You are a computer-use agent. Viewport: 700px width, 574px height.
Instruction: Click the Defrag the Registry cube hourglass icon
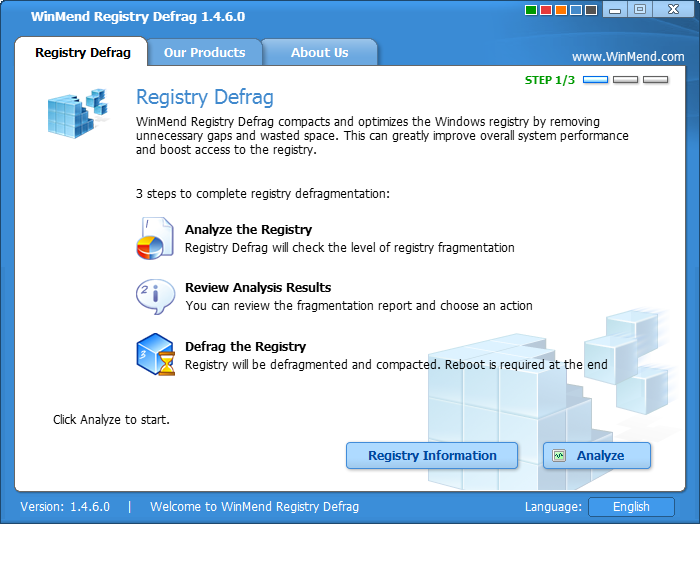[155, 354]
